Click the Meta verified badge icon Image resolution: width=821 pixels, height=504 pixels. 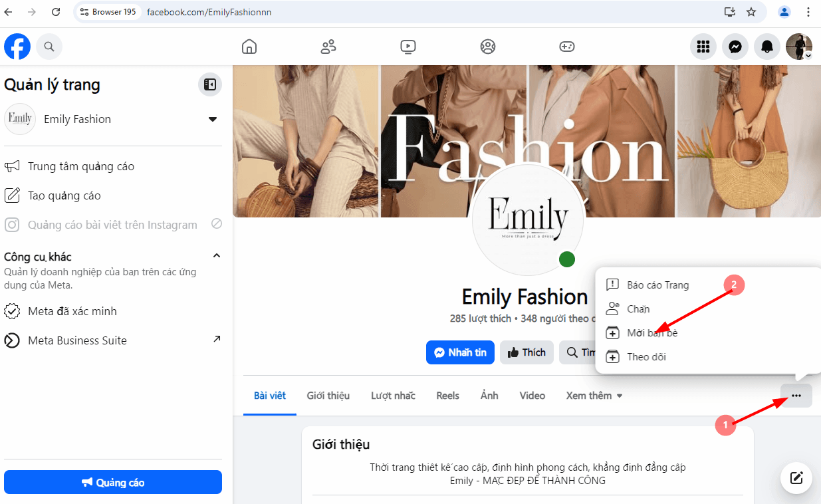pyautogui.click(x=12, y=311)
